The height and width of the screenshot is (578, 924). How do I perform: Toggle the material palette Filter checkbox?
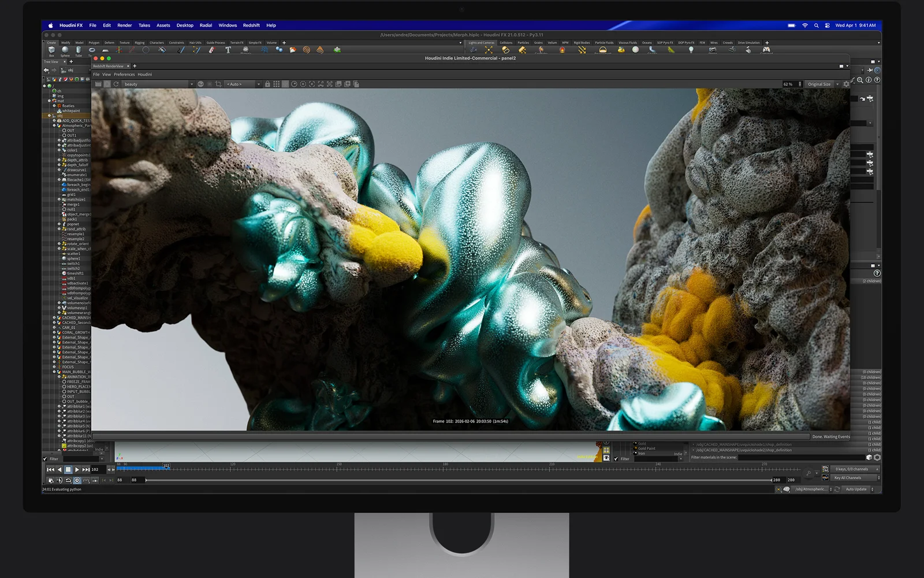tap(616, 459)
